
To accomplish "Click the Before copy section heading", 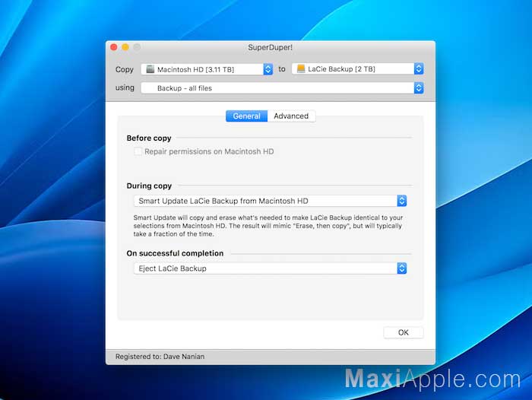I will [149, 138].
